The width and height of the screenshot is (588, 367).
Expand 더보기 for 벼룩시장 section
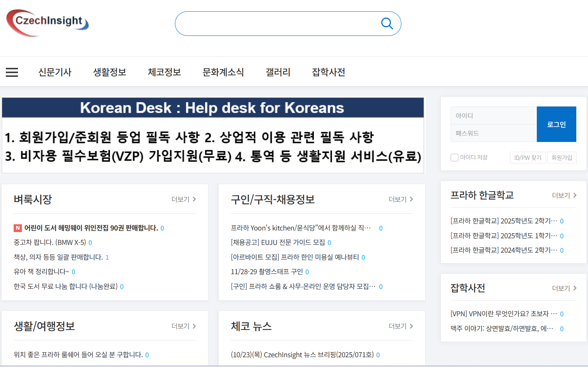(184, 199)
